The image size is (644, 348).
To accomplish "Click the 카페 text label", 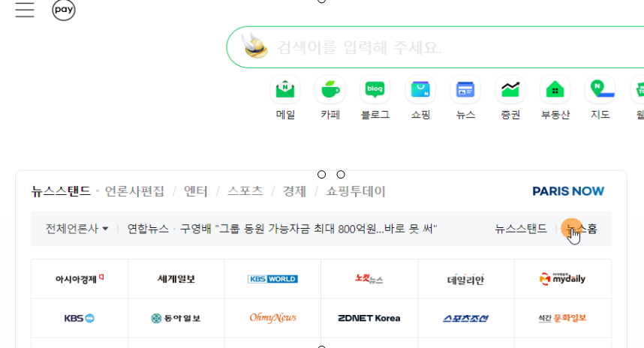I will tap(330, 115).
